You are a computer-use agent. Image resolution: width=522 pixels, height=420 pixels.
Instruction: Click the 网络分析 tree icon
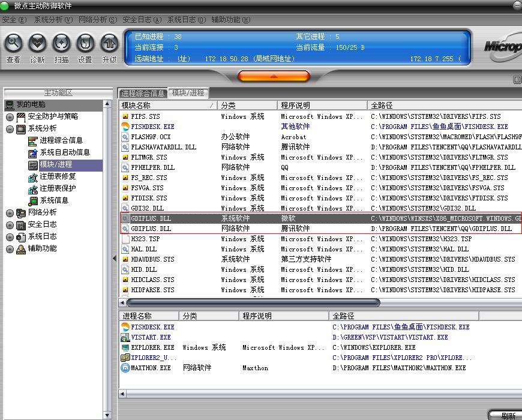(21, 212)
